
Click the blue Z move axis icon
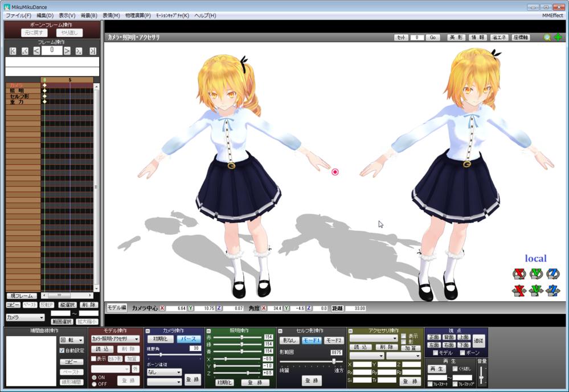coord(552,291)
